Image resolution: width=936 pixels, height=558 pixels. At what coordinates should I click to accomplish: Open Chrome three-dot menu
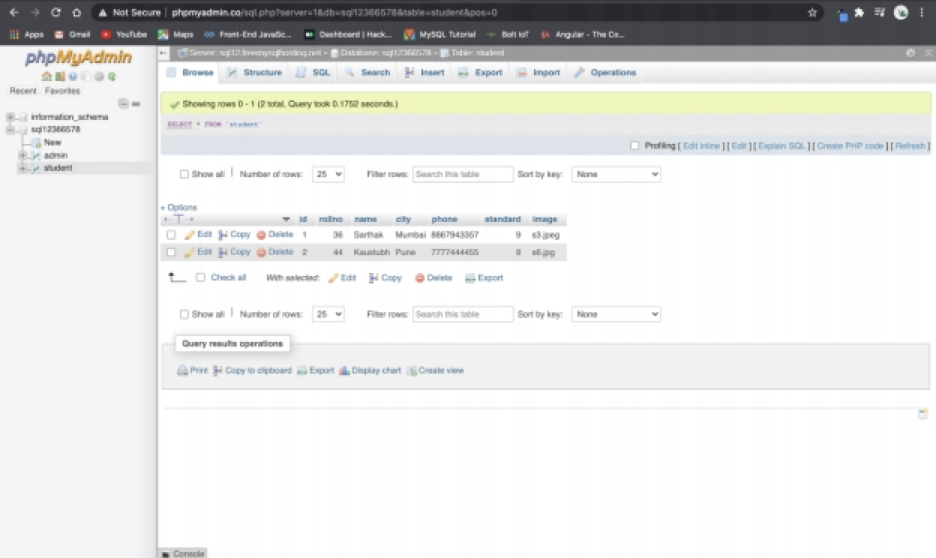(922, 13)
